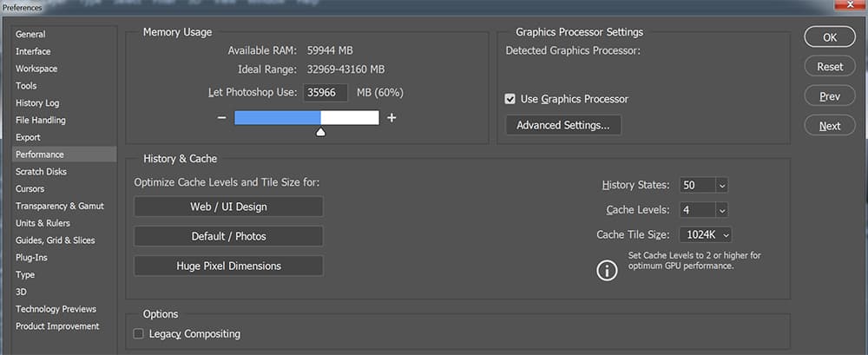
Task: Select History Log in the sidebar
Action: [x=64, y=103]
